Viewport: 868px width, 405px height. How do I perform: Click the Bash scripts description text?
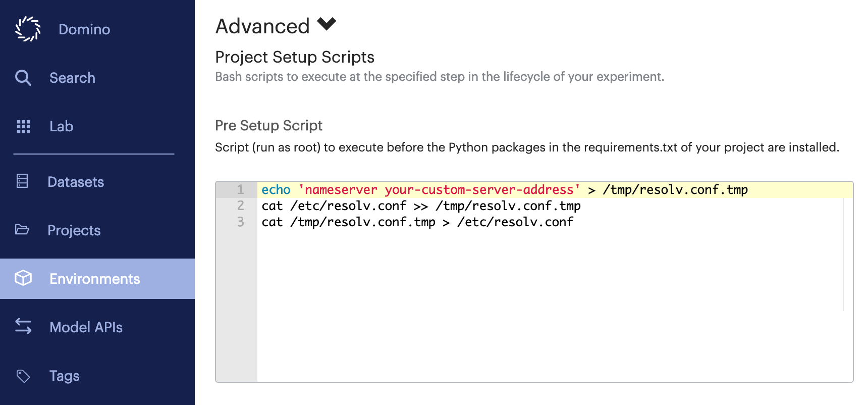440,77
